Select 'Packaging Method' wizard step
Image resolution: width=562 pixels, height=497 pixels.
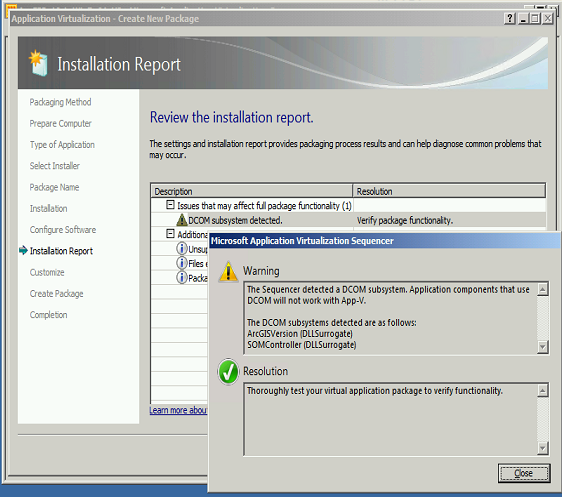60,102
